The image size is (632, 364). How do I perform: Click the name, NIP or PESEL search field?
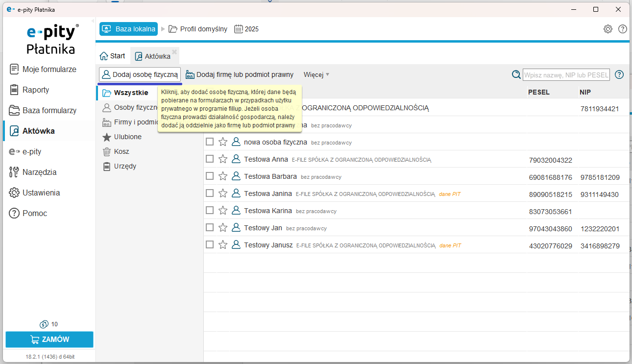(566, 75)
